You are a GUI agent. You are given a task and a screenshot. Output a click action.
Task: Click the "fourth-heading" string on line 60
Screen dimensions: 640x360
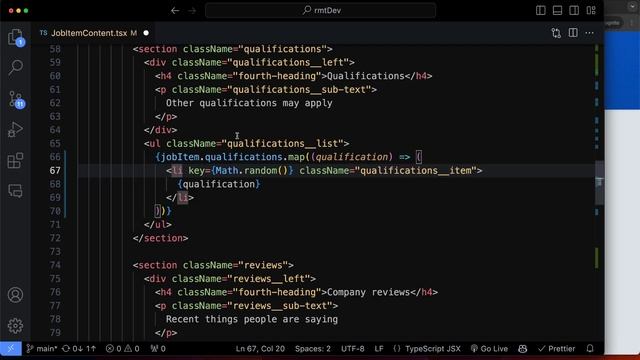pyautogui.click(x=277, y=76)
